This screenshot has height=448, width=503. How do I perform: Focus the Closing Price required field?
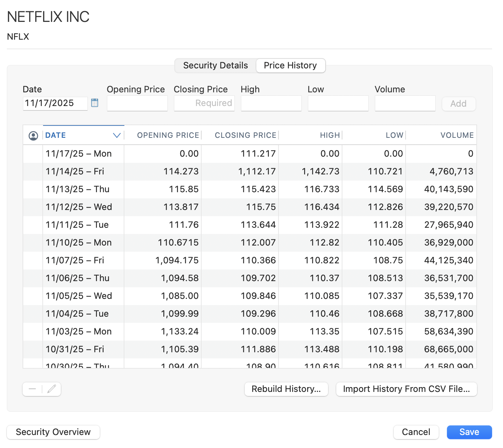(204, 103)
